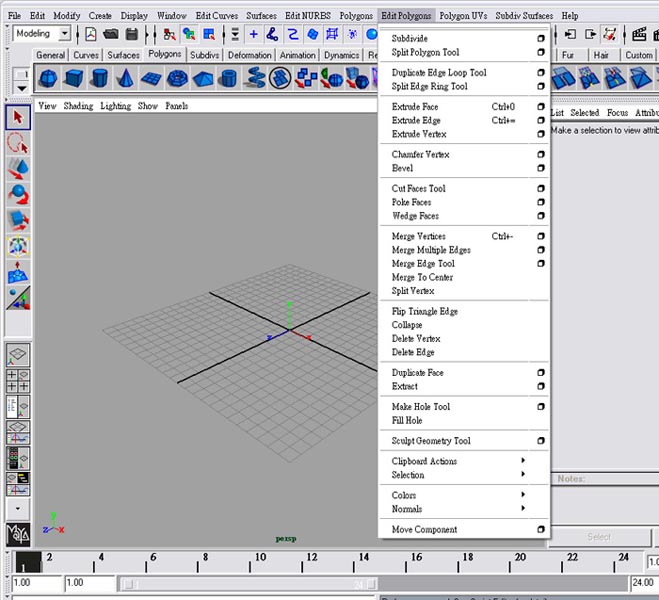Image resolution: width=659 pixels, height=600 pixels.
Task: Switch to the Animation shelf tab
Action: click(298, 55)
